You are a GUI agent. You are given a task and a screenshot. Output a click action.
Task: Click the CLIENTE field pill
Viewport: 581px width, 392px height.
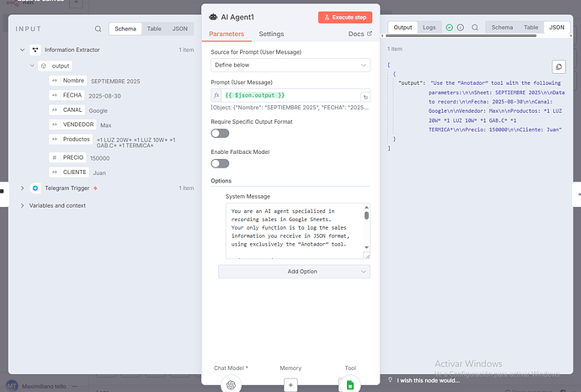[x=69, y=172]
